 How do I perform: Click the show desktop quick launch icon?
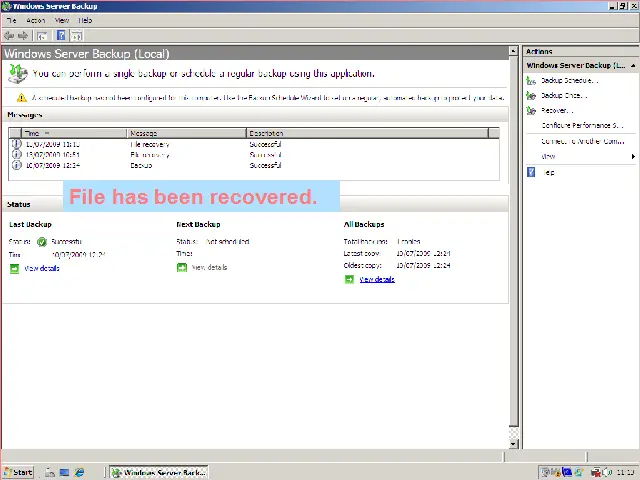click(64, 472)
